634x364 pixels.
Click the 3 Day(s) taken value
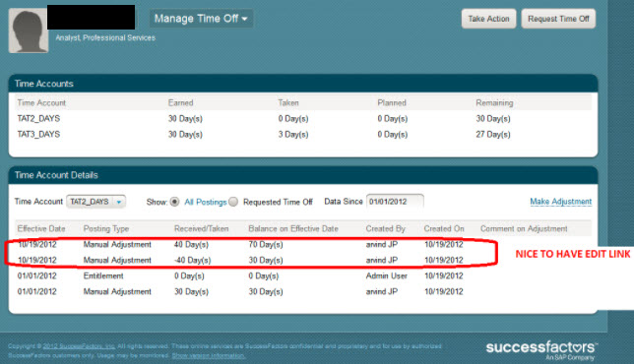click(293, 134)
